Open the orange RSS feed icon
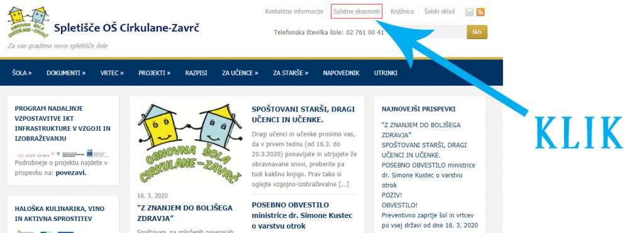The width and height of the screenshot is (644, 233). pos(480,12)
